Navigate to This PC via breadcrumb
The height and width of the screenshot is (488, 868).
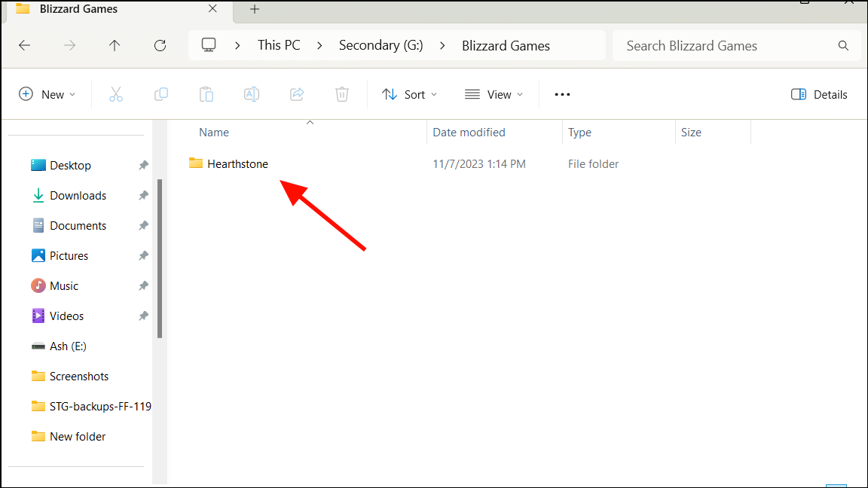pos(278,45)
